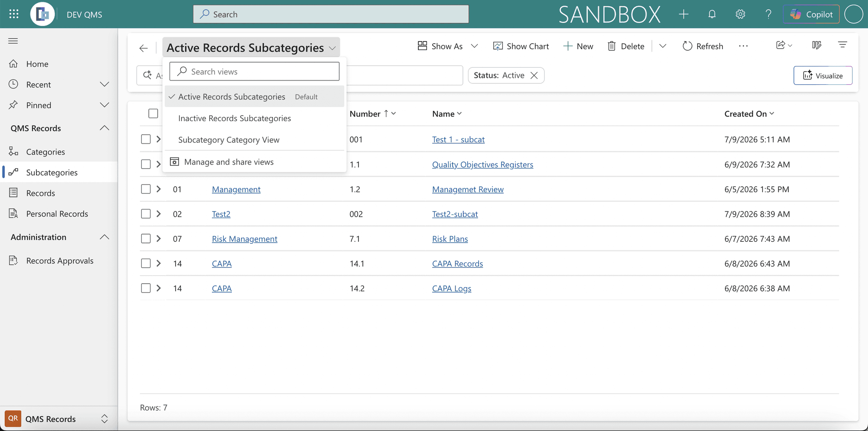This screenshot has height=431, width=868.
Task: Open Copilot
Action: pyautogui.click(x=811, y=14)
